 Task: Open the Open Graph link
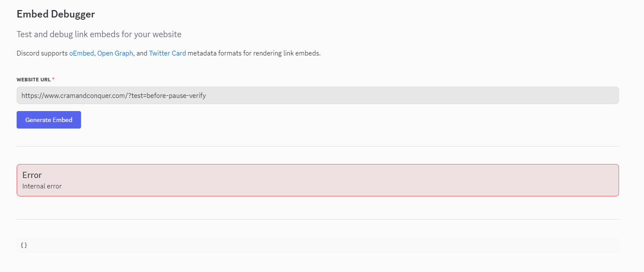[x=115, y=53]
